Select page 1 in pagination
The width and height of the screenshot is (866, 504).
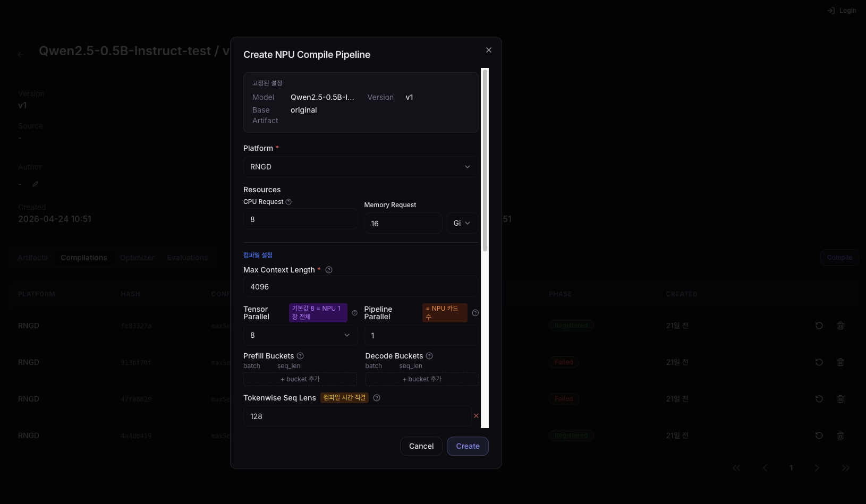coord(791,468)
